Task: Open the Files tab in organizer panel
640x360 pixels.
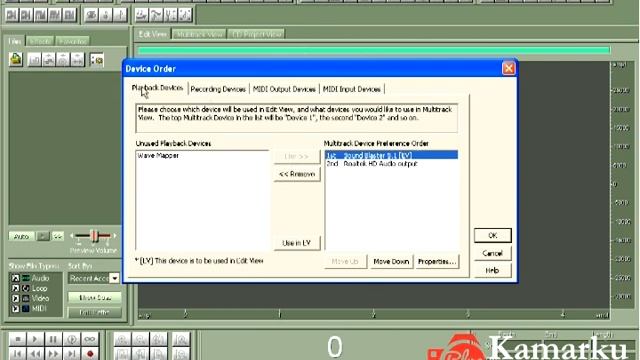Action: tap(15, 41)
